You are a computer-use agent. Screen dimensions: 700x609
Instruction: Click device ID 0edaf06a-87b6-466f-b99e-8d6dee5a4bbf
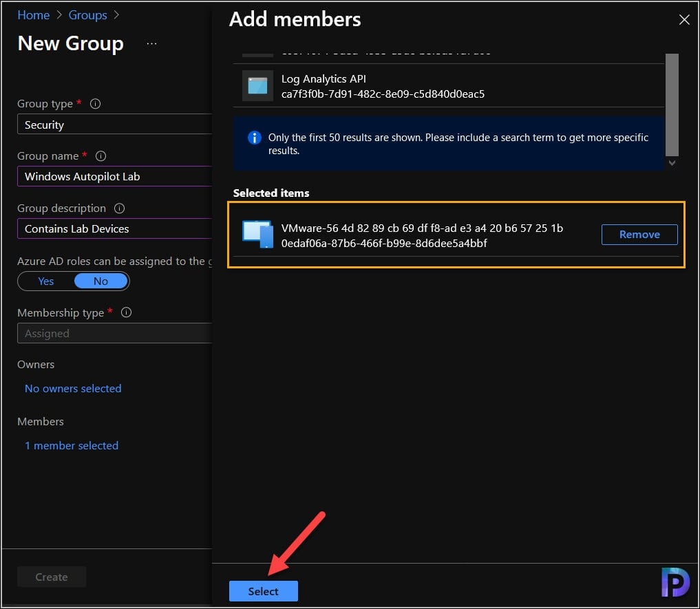(384, 244)
